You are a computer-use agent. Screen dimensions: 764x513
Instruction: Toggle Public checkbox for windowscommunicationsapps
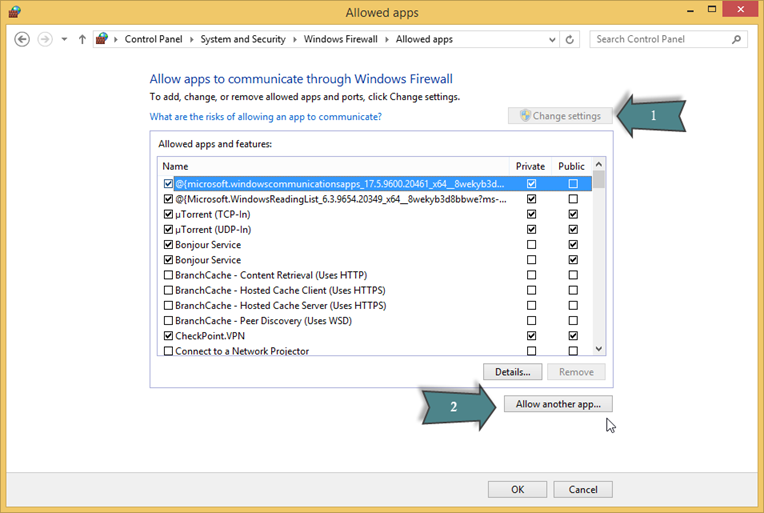point(573,184)
